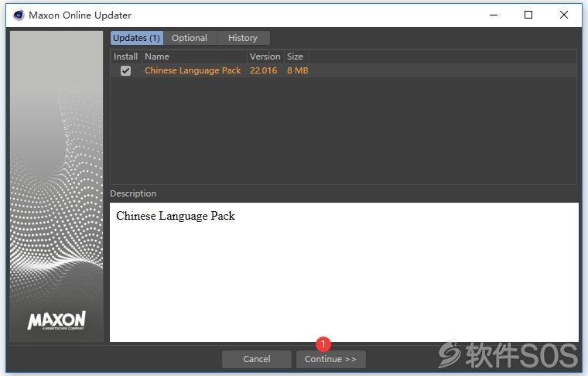The width and height of the screenshot is (588, 376).
Task: Click the Cinema 4D app icon in title bar
Action: (x=19, y=15)
